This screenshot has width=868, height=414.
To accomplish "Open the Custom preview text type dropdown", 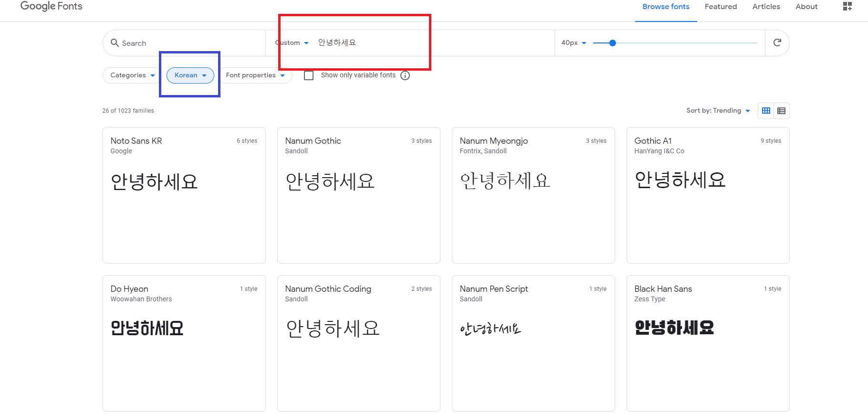I will click(x=292, y=43).
